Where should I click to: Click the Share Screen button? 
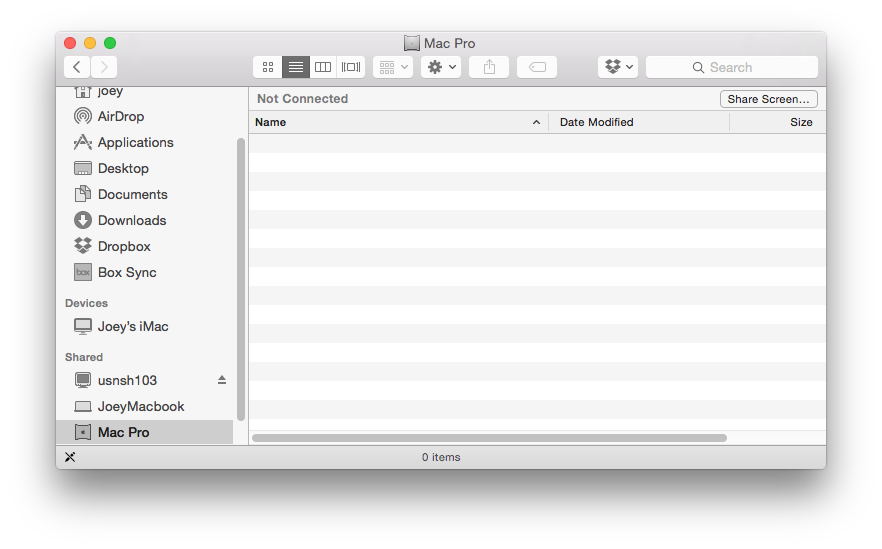pyautogui.click(x=768, y=99)
